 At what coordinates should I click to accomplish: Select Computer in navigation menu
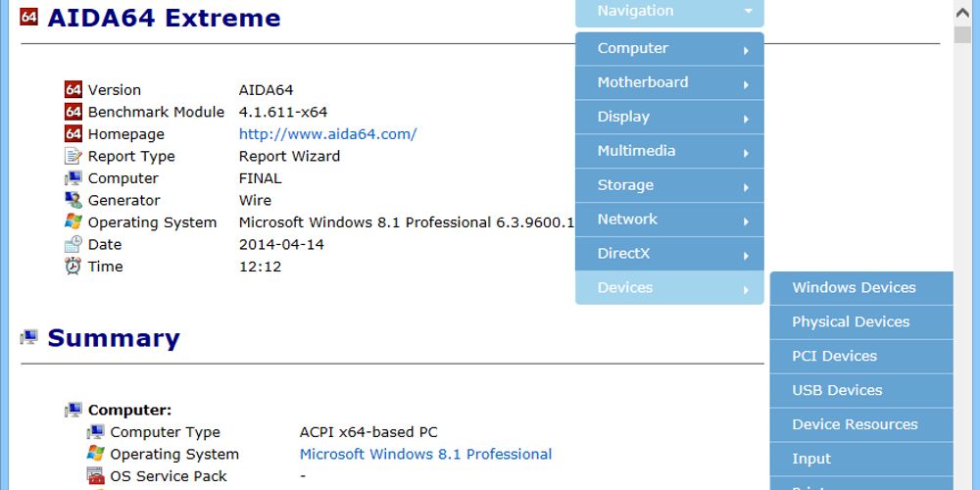click(x=669, y=49)
